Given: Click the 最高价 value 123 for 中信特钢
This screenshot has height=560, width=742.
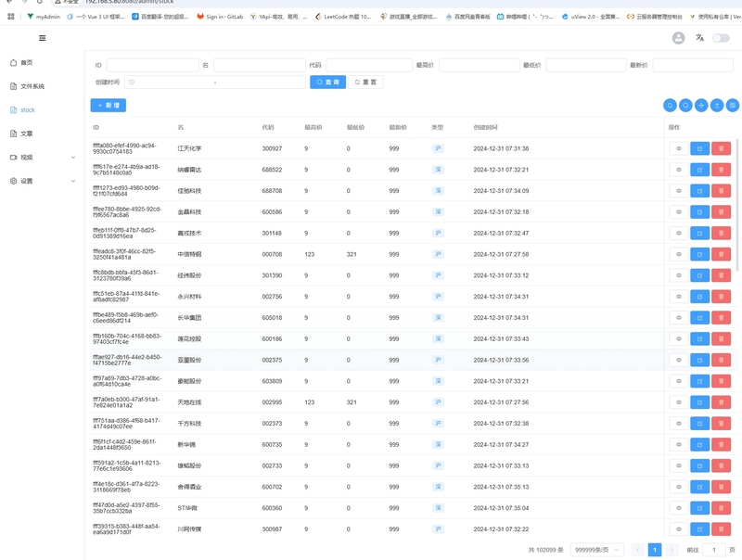Looking at the screenshot, I should click(310, 254).
